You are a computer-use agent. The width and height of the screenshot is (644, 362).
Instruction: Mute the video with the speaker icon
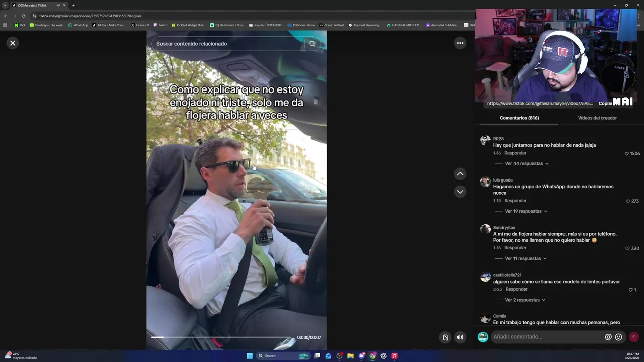tap(460, 337)
